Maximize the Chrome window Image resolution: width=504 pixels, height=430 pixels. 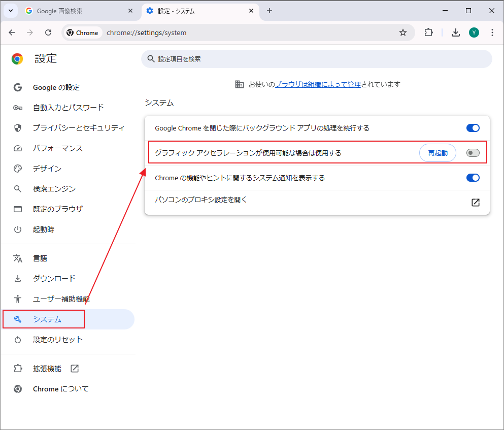[x=468, y=11]
